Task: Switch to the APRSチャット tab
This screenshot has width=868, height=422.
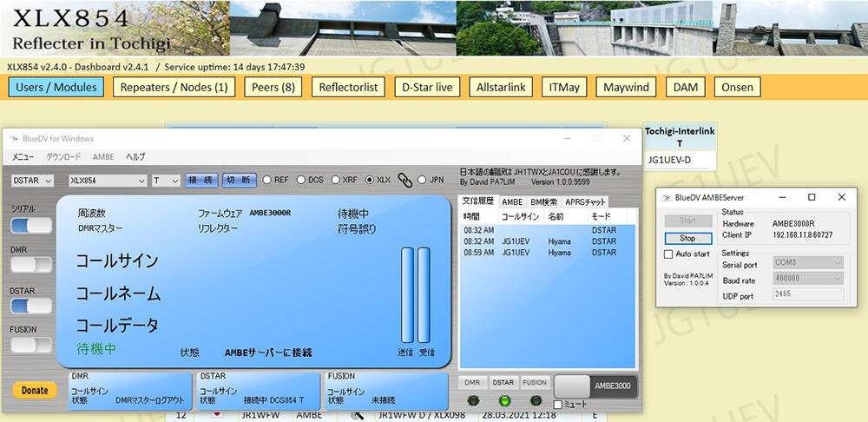Action: coord(585,202)
